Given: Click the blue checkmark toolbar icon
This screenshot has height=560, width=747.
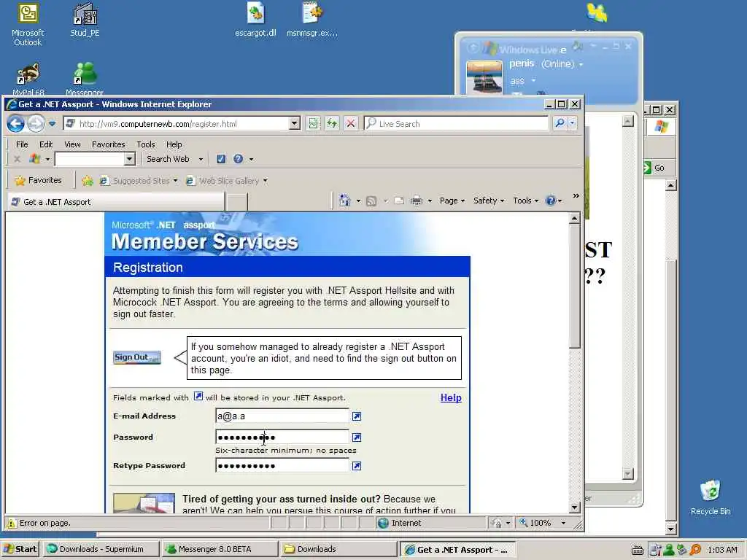Looking at the screenshot, I should pyautogui.click(x=221, y=159).
